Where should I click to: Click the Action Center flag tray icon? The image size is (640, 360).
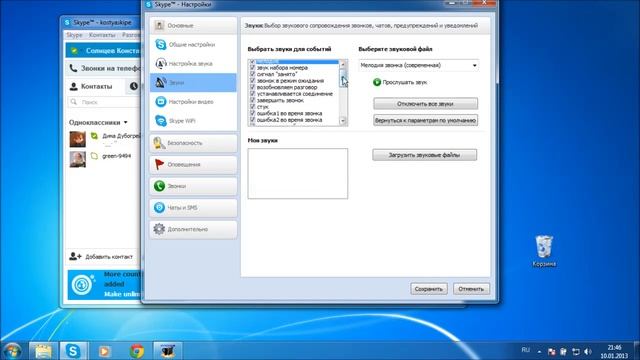pyautogui.click(x=551, y=351)
